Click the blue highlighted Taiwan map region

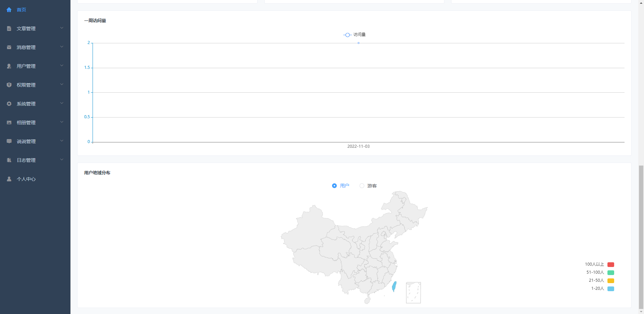pyautogui.click(x=394, y=286)
